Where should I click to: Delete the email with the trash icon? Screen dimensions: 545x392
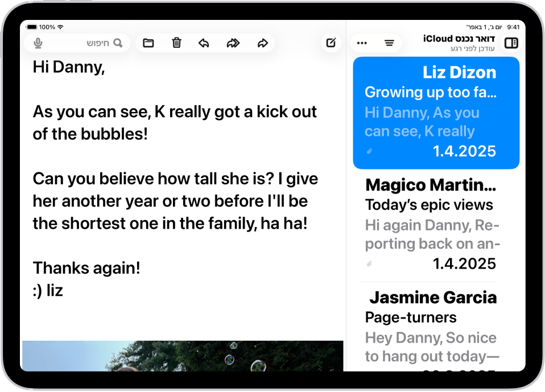pos(176,43)
